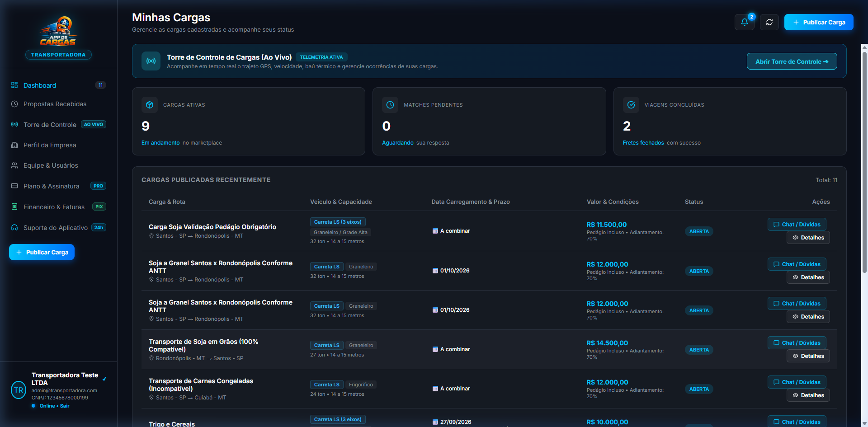The width and height of the screenshot is (868, 427).
Task: Click the App de Cargas logo
Action: point(58,31)
